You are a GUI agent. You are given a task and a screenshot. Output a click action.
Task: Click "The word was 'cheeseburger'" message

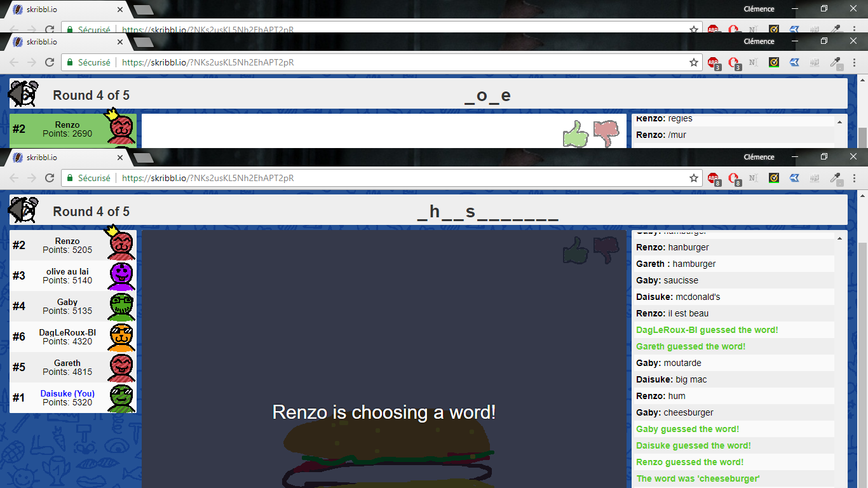[x=698, y=478]
